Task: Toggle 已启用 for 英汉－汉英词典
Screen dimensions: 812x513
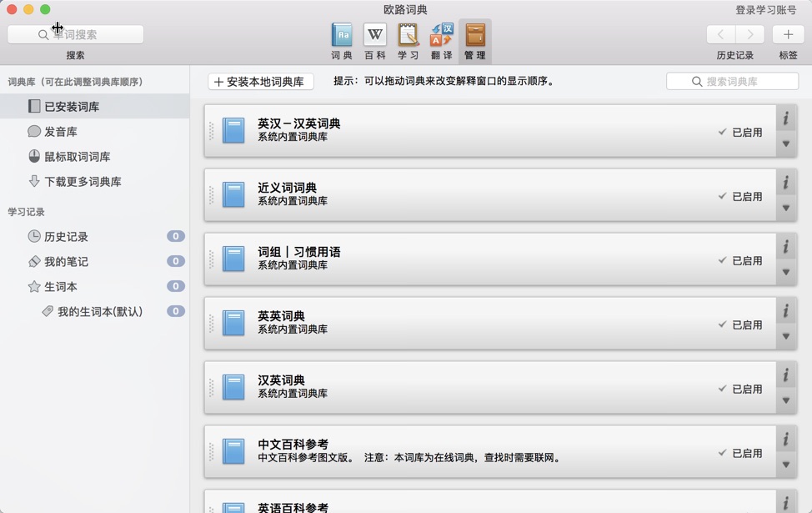Action: (x=740, y=132)
